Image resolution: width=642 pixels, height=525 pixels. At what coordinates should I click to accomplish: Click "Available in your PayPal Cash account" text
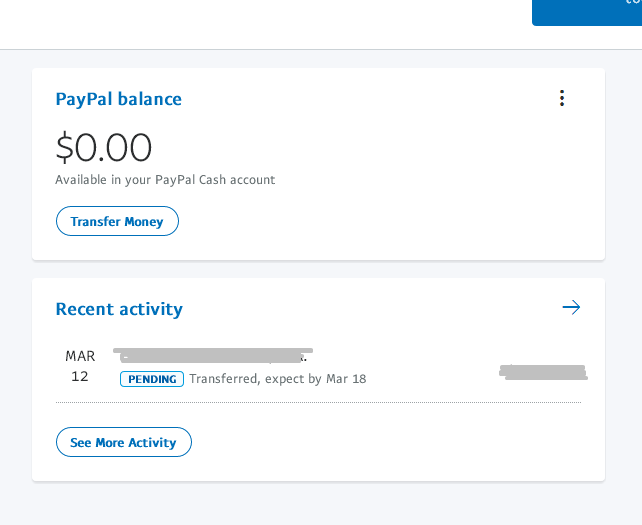tap(165, 180)
